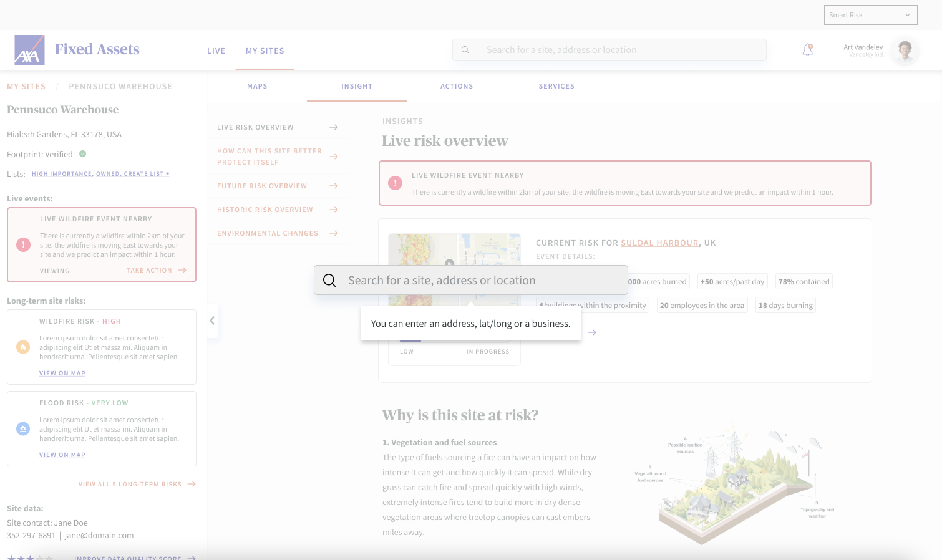This screenshot has height=560, width=942.
Task: Click blue flood risk icon
Action: click(23, 428)
